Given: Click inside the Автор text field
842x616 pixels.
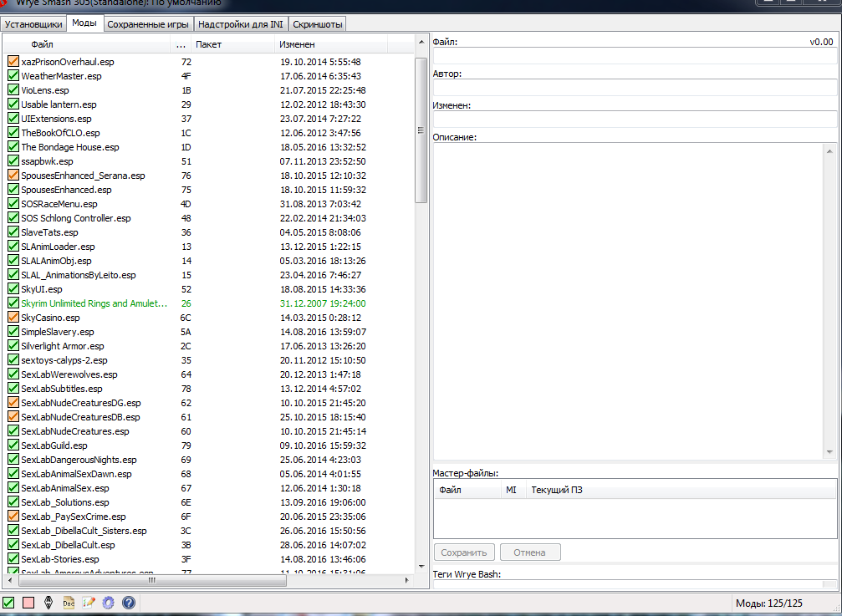Looking at the screenshot, I should [x=634, y=88].
